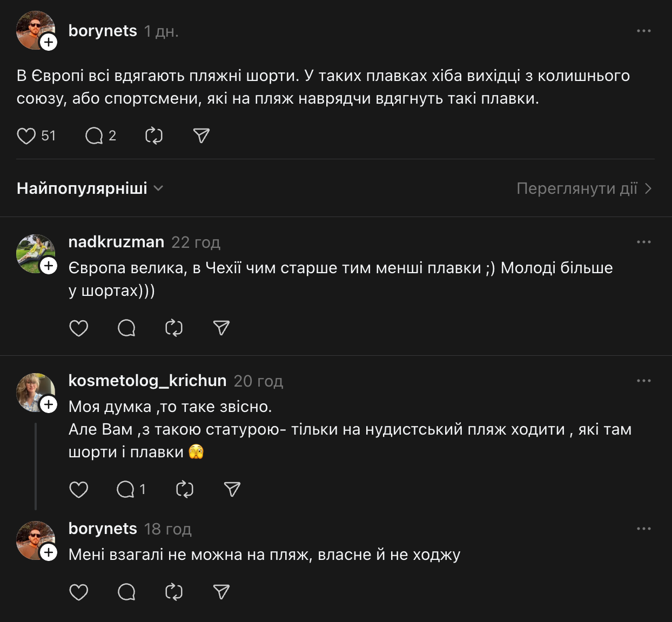Repost kosmetolog_krichun's comment
Image resolution: width=672 pixels, height=622 pixels.
(x=185, y=489)
